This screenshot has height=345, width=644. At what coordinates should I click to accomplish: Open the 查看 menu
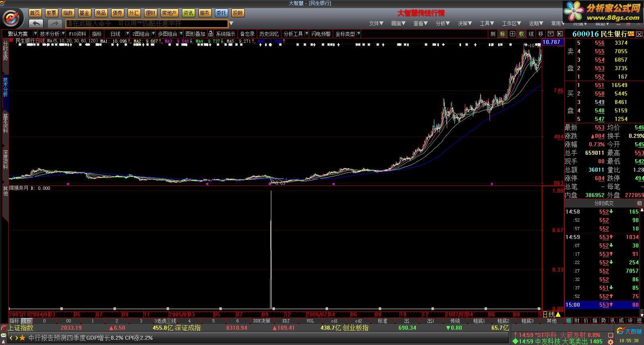click(420, 23)
